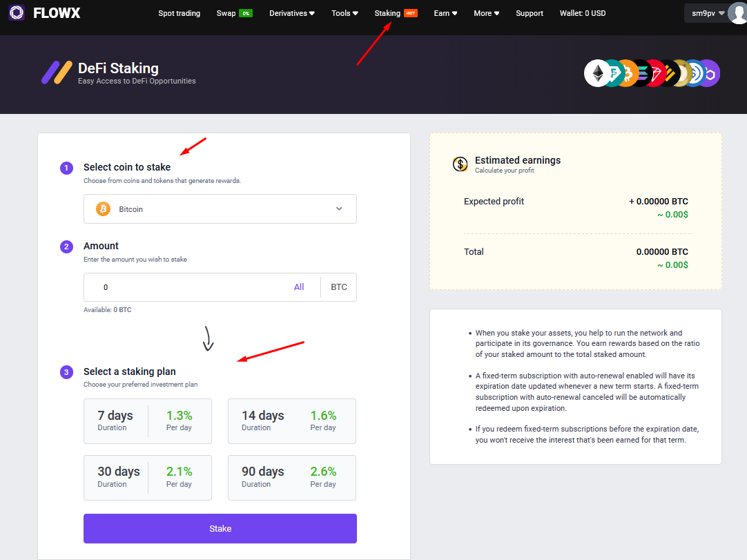Click the 'Select coin to stake' heading
747x560 pixels.
click(127, 167)
